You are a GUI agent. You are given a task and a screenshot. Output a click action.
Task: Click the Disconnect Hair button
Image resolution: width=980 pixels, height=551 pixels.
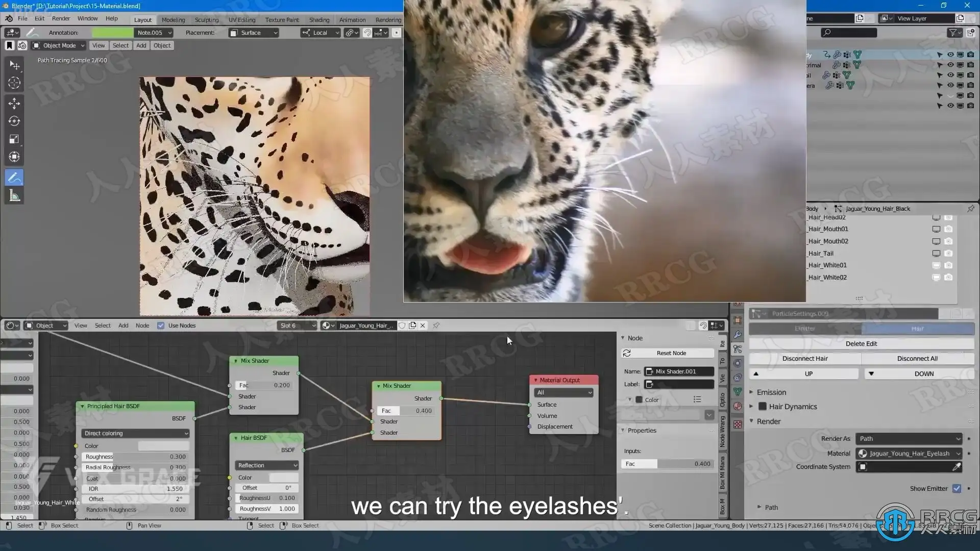coord(805,359)
